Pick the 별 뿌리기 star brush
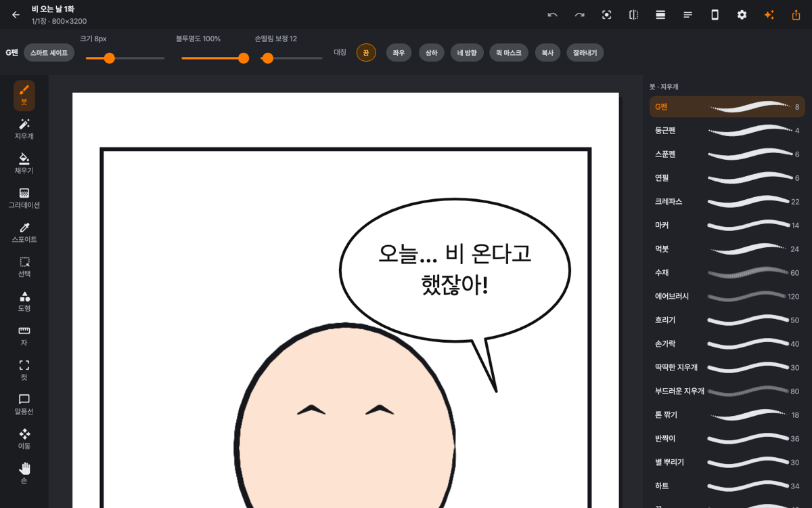 tap(727, 463)
